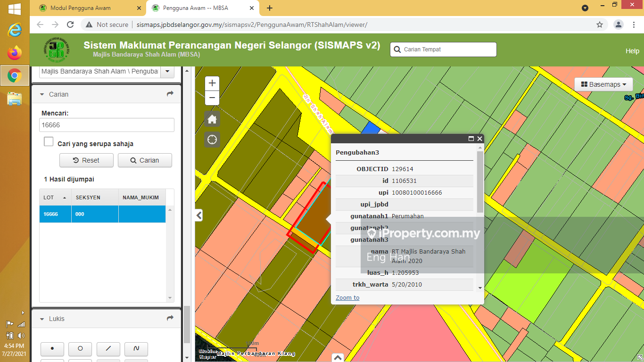
Task: Click the Home default extent map button
Action: click(212, 119)
